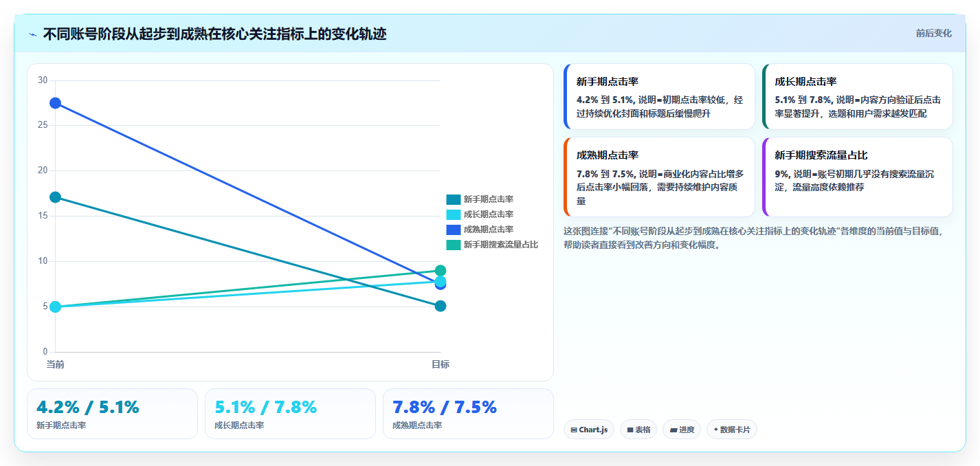Open the 5.1% / 7.8% stat card
This screenshot has height=466, width=980.
pyautogui.click(x=290, y=414)
